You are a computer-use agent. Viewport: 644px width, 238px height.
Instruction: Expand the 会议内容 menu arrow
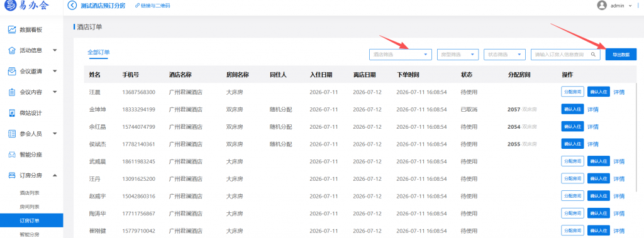(x=55, y=92)
